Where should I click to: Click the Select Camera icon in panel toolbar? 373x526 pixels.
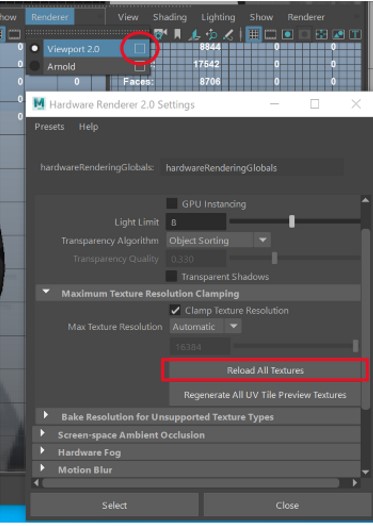[160, 34]
